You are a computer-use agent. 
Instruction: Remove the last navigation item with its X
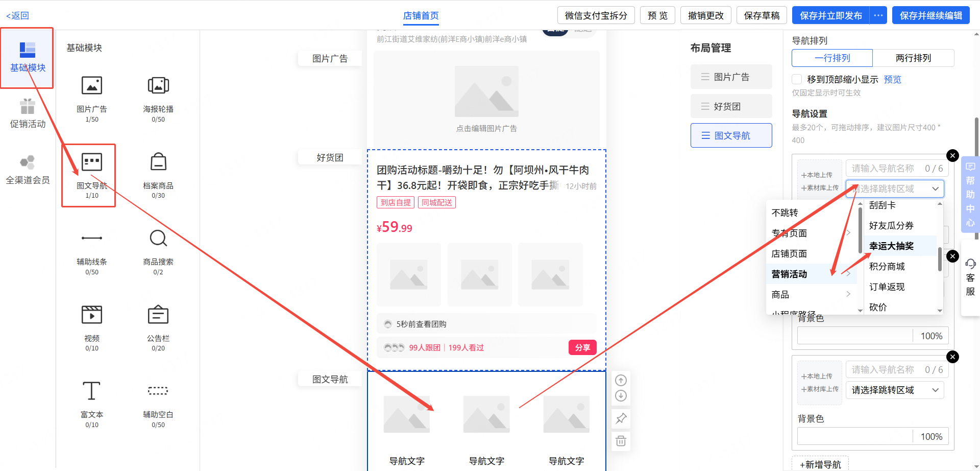coord(952,357)
